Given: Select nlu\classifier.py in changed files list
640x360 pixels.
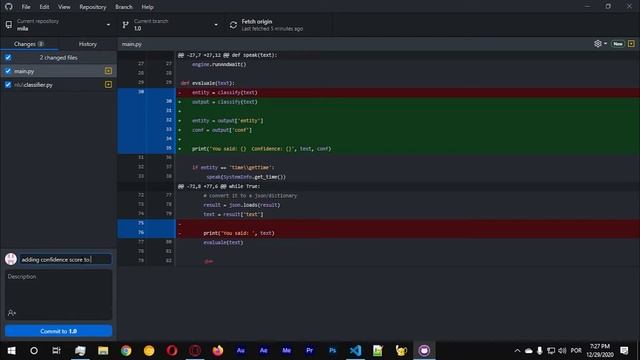Looking at the screenshot, I should point(58,84).
